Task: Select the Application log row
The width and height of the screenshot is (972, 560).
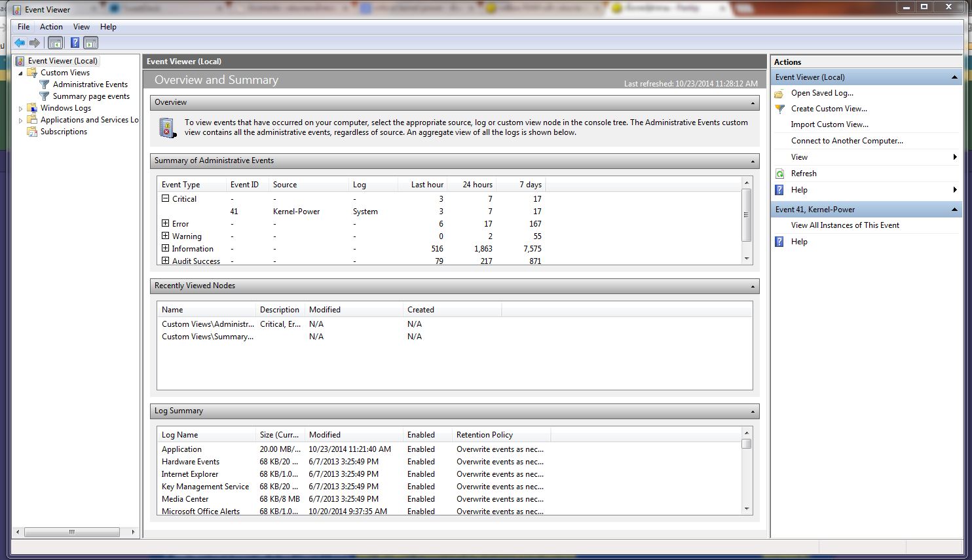Action: [x=450, y=449]
